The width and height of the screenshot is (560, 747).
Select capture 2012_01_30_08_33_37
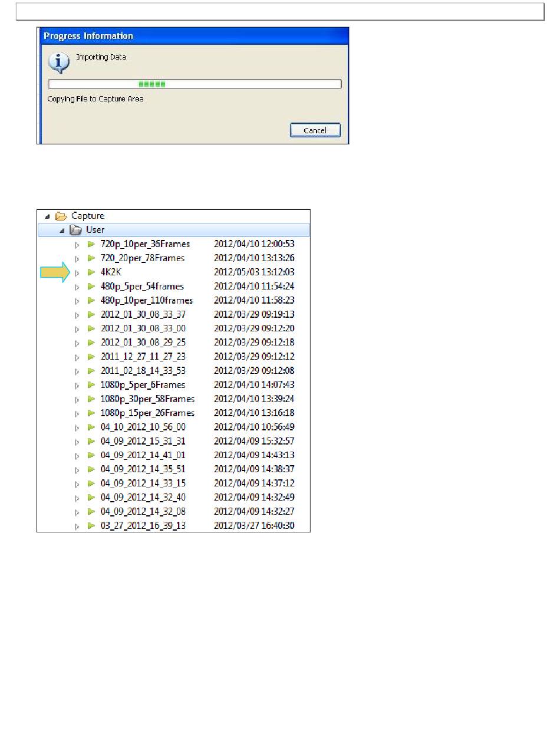point(143,315)
